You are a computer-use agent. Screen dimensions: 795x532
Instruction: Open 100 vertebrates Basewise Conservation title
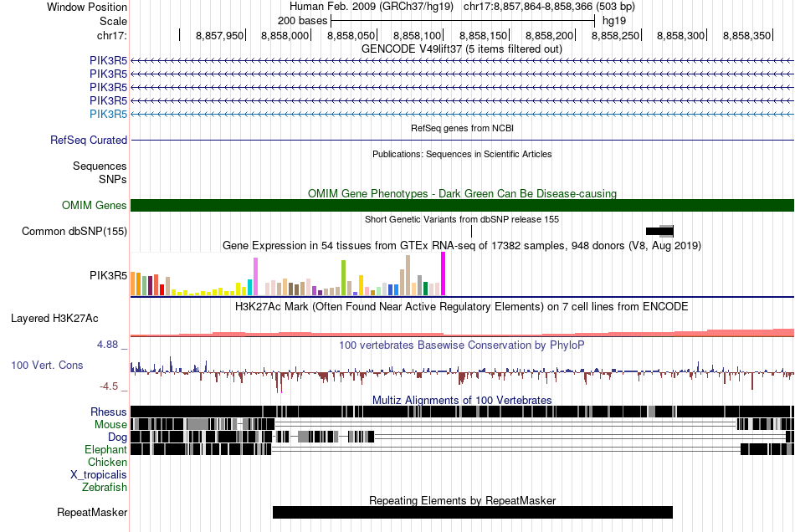click(x=461, y=345)
